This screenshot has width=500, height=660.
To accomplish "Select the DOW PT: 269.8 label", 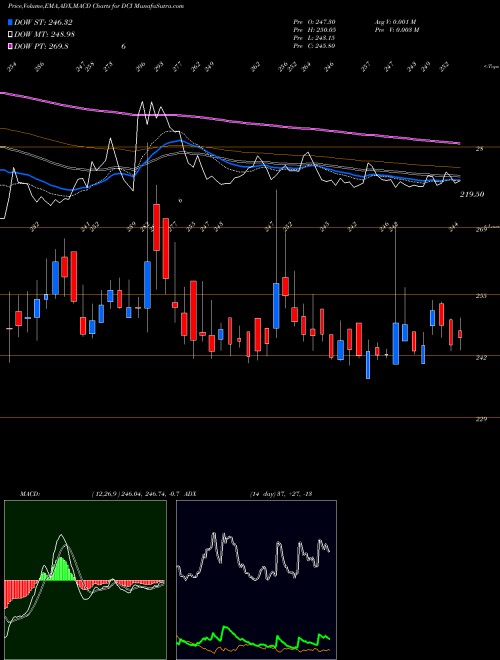I will 41,47.
